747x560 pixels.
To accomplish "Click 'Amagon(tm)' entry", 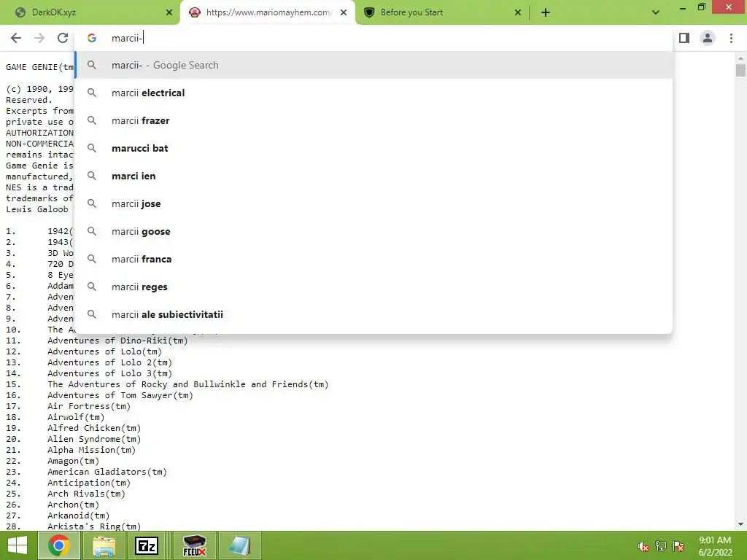I will tap(73, 461).
